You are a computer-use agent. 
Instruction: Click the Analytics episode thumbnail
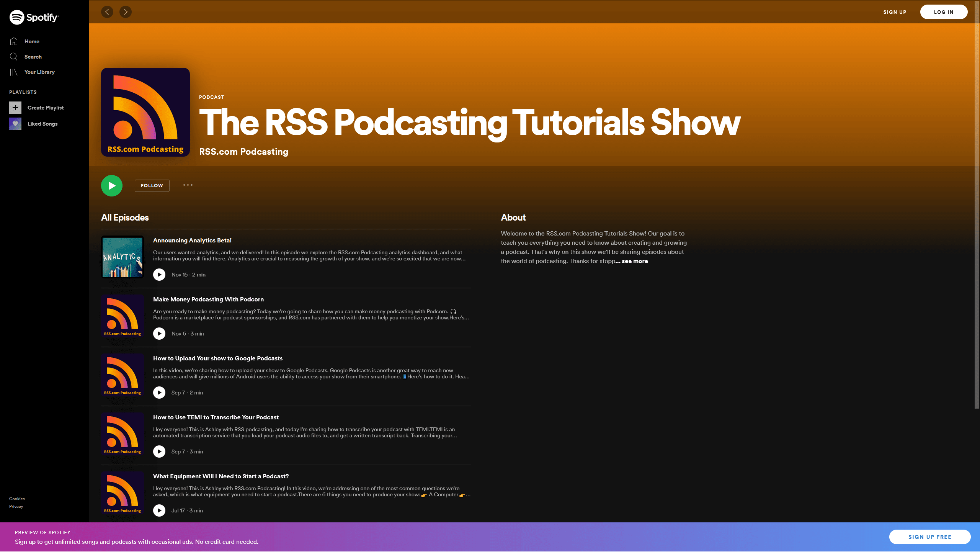tap(122, 257)
